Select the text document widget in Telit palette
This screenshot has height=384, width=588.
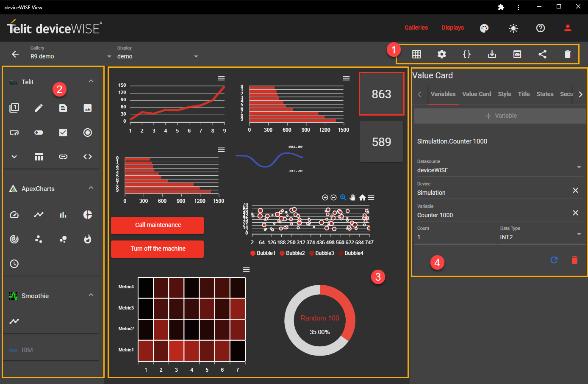point(63,108)
